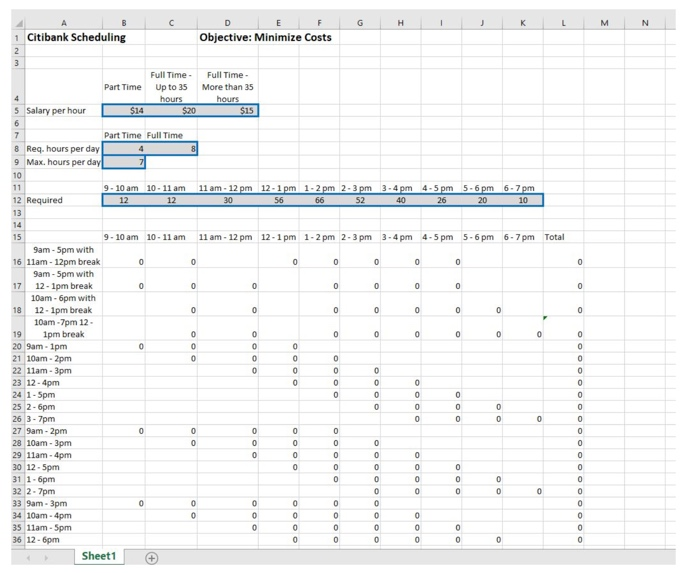686x573 pixels.
Task: Click '9am - 5pm with 11am - 12pm break' label
Action: (x=63, y=256)
